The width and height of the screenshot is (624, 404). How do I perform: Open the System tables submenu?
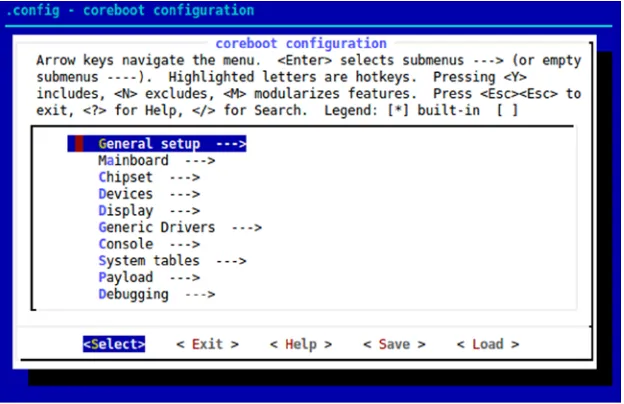172,261
